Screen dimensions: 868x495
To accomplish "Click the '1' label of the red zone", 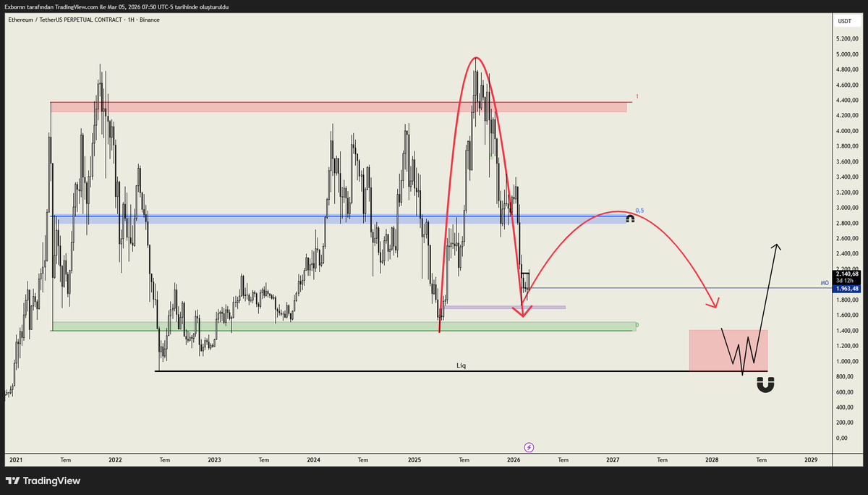I will (637, 96).
